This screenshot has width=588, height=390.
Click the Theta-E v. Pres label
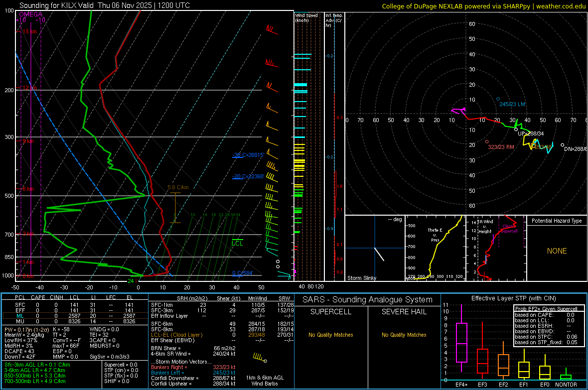[x=435, y=235]
